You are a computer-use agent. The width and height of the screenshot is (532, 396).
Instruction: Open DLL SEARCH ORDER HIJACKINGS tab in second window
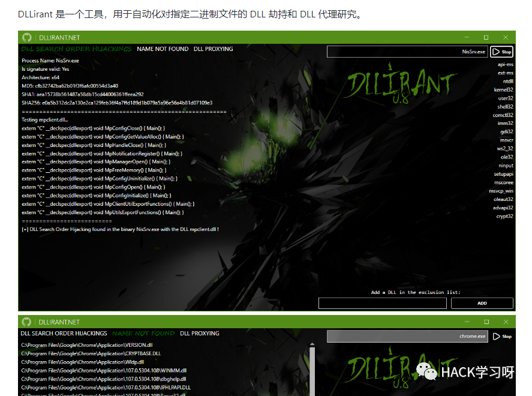click(64, 333)
